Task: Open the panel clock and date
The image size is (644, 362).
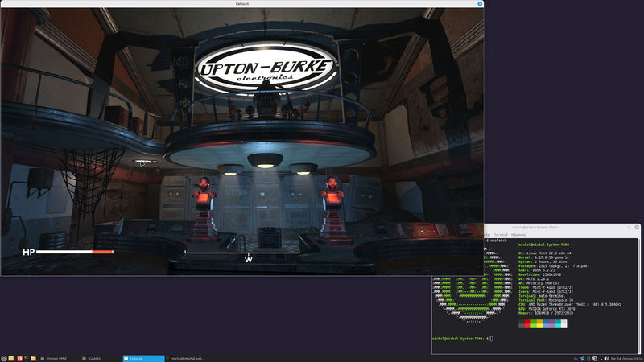Action: pos(627,359)
